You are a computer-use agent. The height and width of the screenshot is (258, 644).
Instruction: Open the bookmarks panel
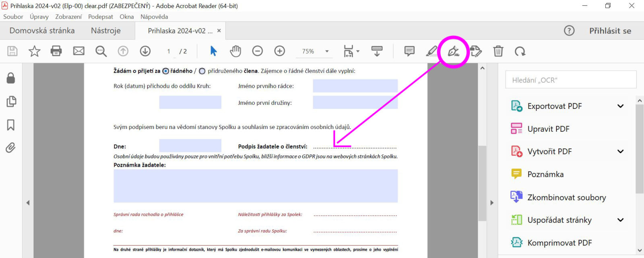pyautogui.click(x=11, y=125)
